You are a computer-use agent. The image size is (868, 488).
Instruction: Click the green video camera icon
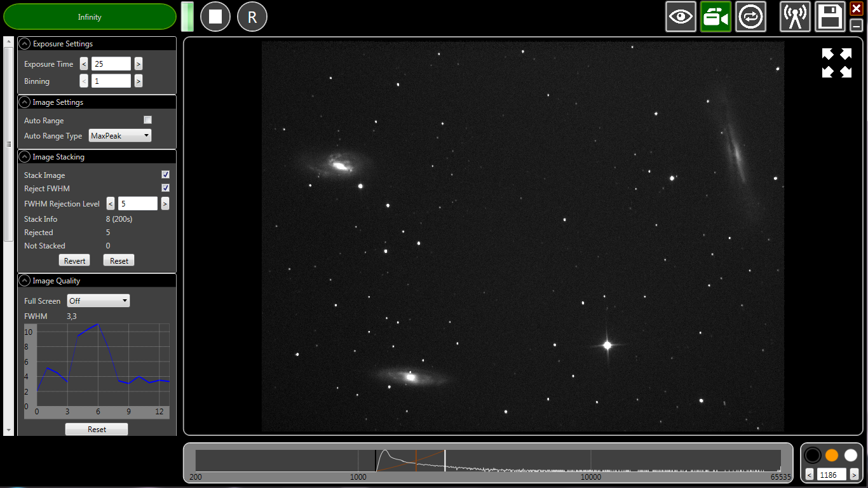tap(716, 17)
